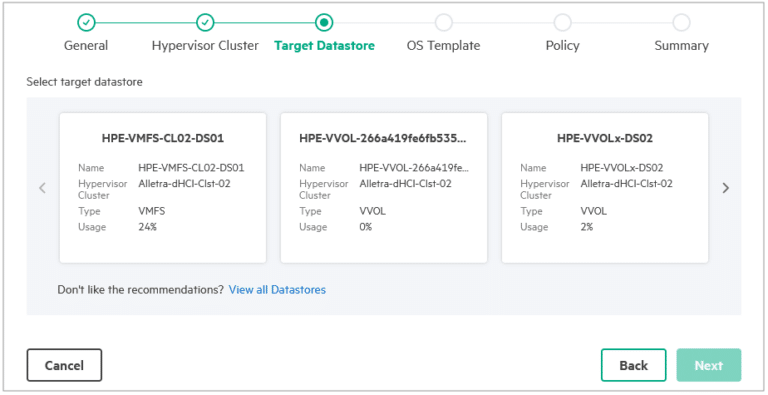768x395 pixels.
Task: Click the OS Template step circle
Action: 443,22
